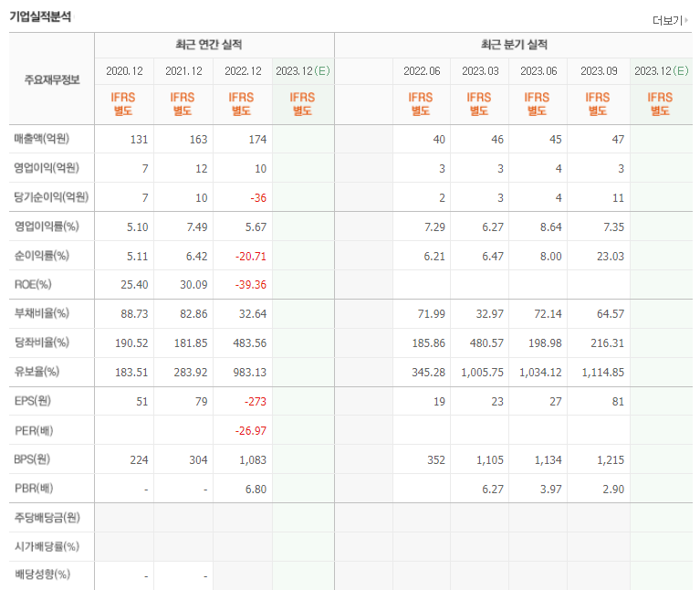Screen dimensions: 700x590
Task: Click the ROE(%) row label
Action: pos(33,284)
